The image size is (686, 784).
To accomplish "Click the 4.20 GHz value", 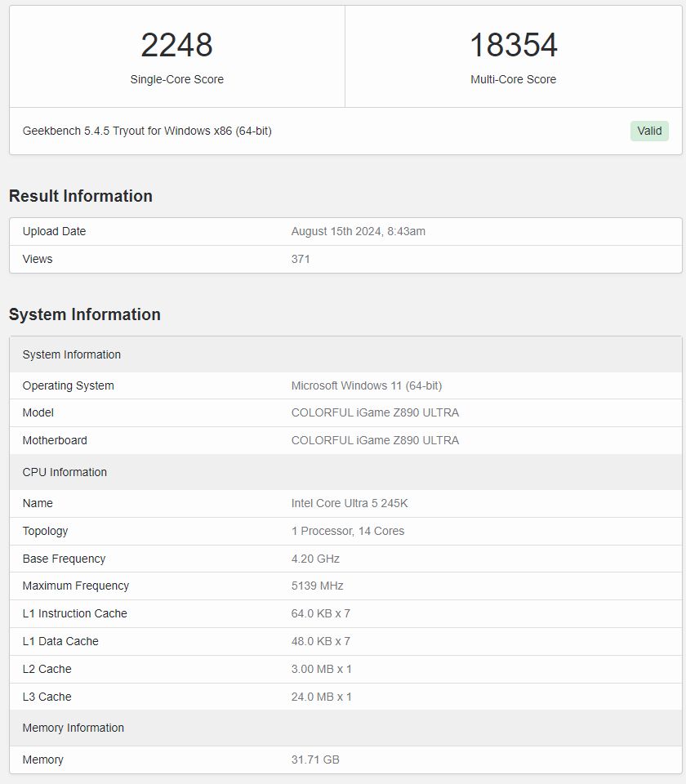I will pos(315,559).
